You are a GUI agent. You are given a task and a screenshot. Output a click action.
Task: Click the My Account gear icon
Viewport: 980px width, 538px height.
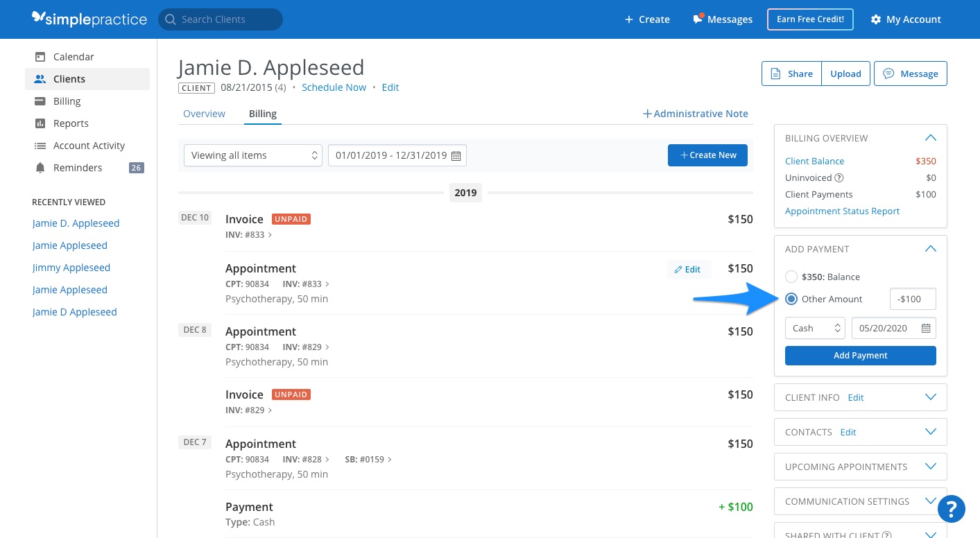[x=875, y=19]
